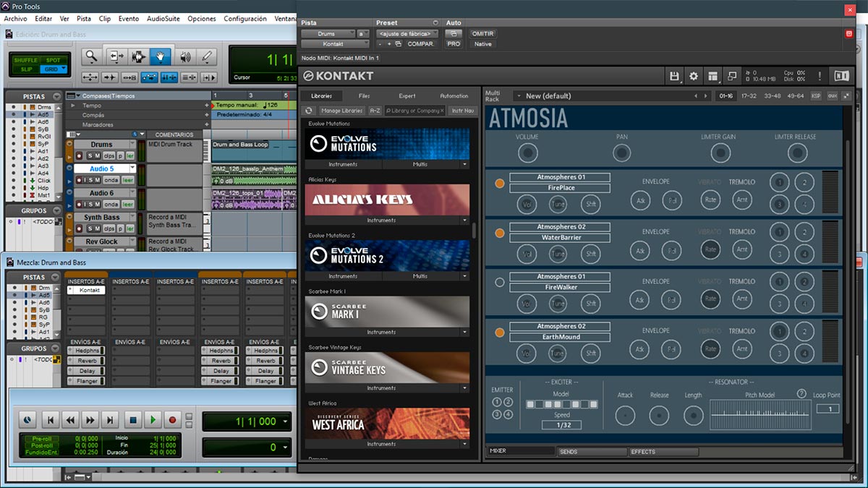This screenshot has height=488, width=868.
Task: Open the ATMOSIA resonator help question mark
Action: (x=801, y=394)
